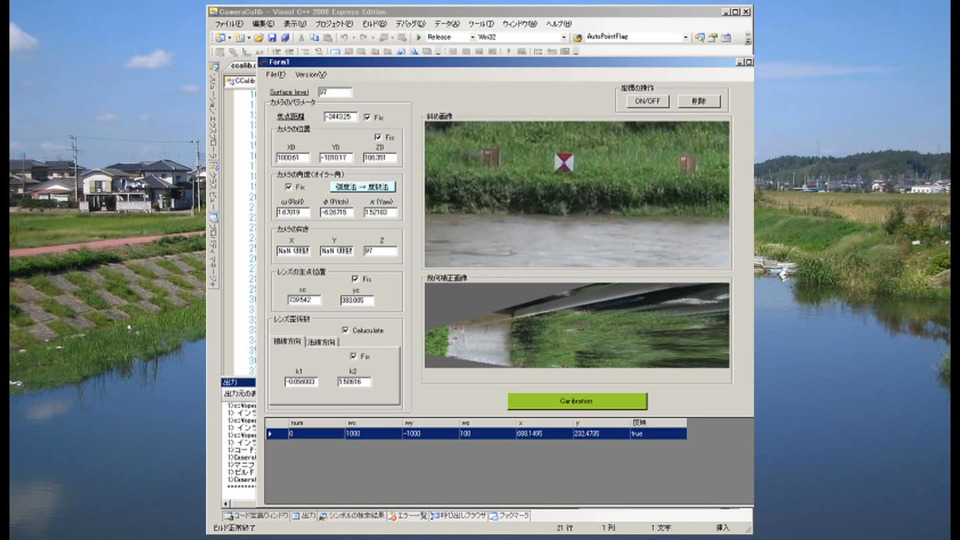Expand the AutoPointFlag search dropdown
Viewport: 960px width, 540px height.
click(x=686, y=37)
